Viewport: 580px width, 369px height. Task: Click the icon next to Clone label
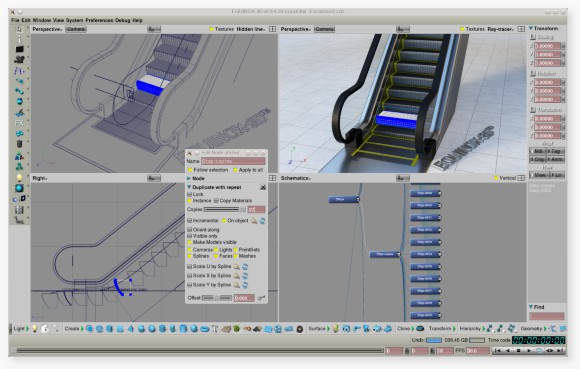pyautogui.click(x=420, y=328)
